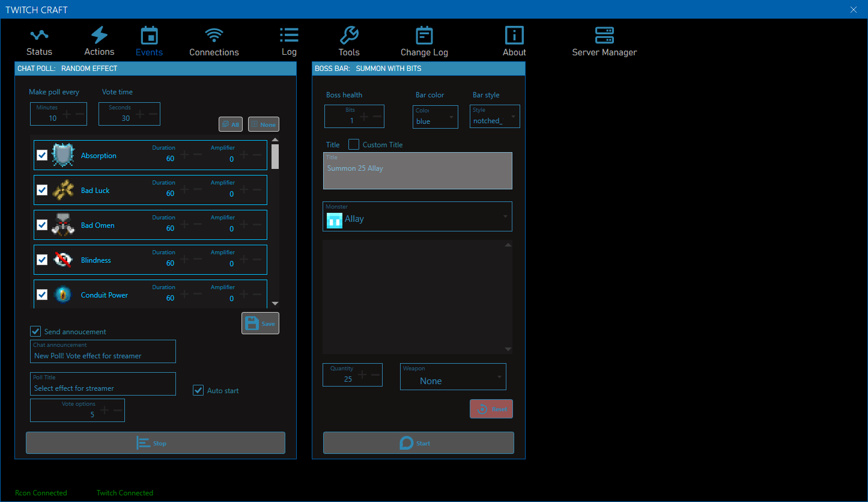The image size is (868, 502).
Task: Disable the Auto start checkbox
Action: (x=198, y=390)
